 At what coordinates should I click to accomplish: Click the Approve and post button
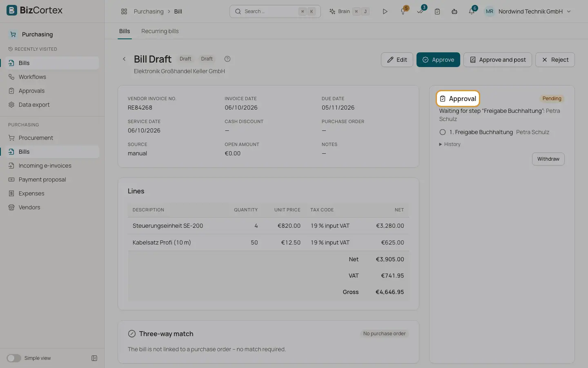[497, 60]
